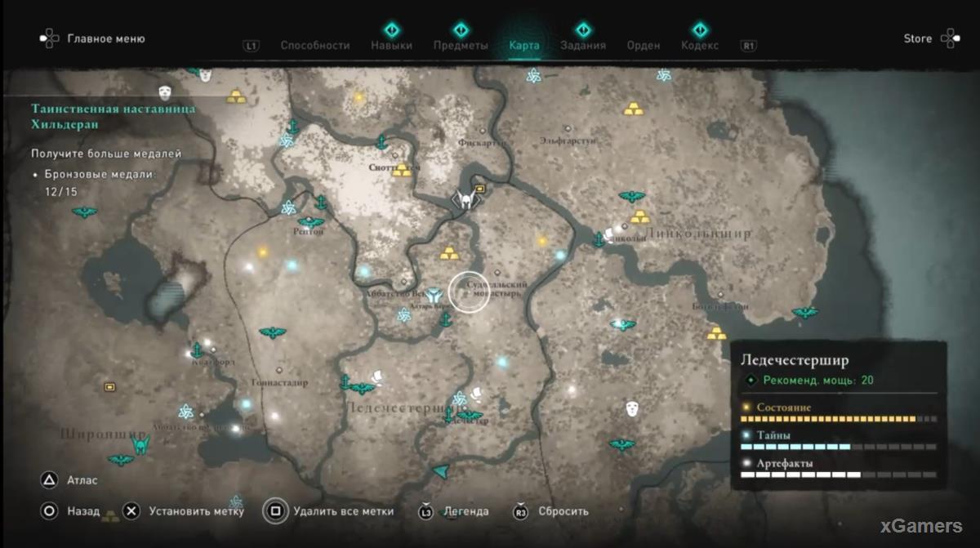Viewport: 980px width, 548px height.
Task: Click the Рептон town label
Action: [x=309, y=232]
